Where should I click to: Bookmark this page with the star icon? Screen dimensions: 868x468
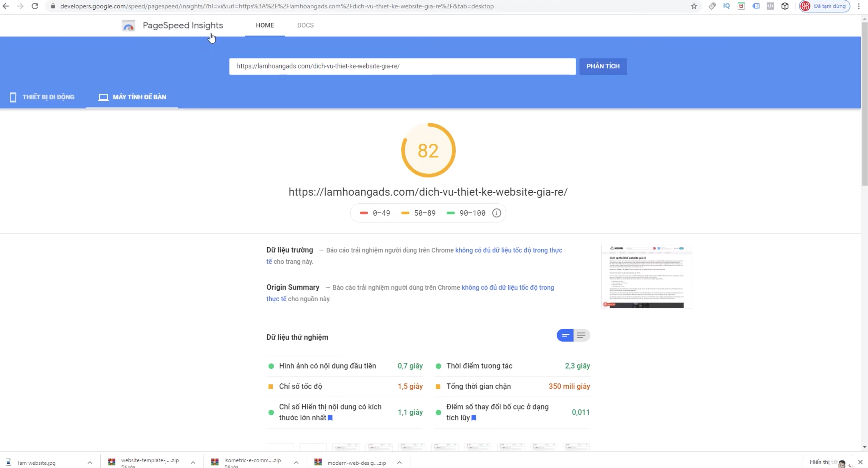click(x=694, y=6)
